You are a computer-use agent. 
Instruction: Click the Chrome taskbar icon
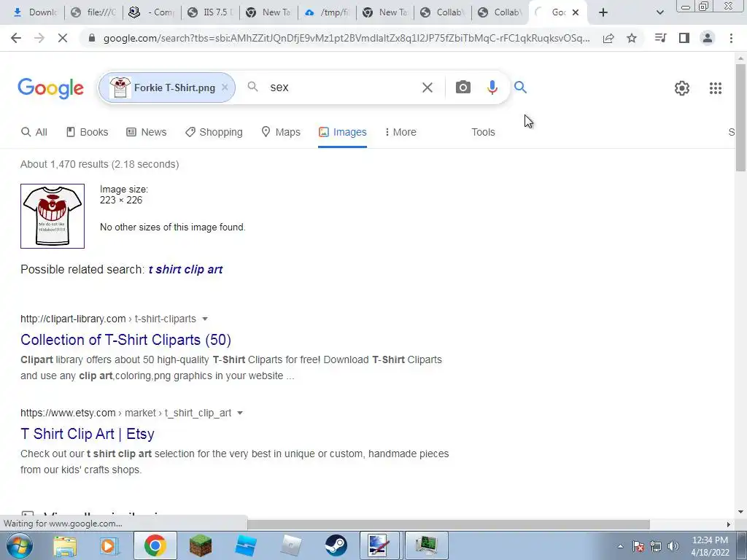coord(155,545)
